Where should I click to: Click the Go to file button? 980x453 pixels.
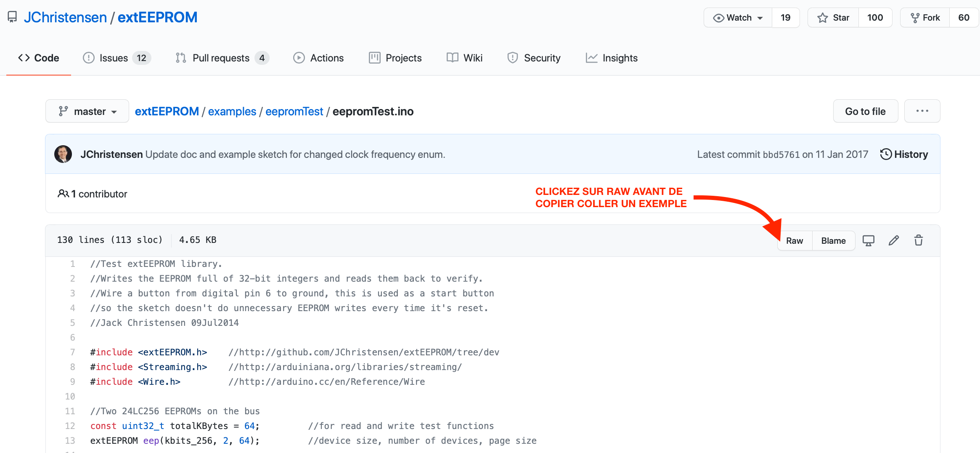pyautogui.click(x=866, y=111)
